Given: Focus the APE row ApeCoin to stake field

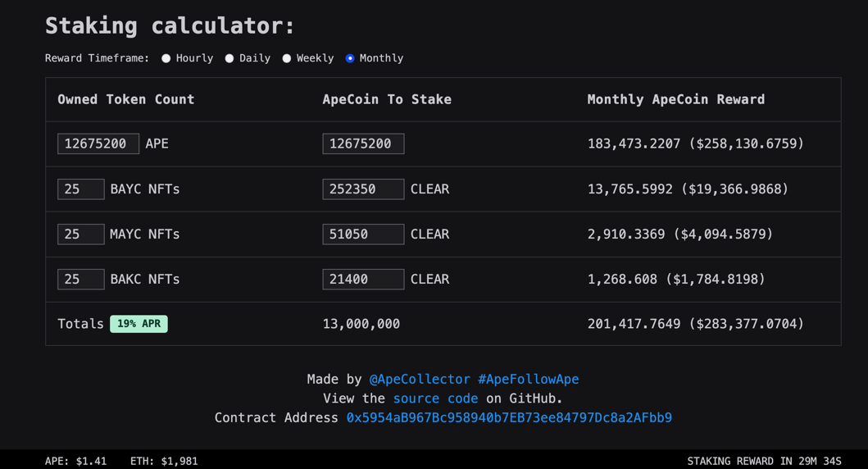Looking at the screenshot, I should 363,143.
